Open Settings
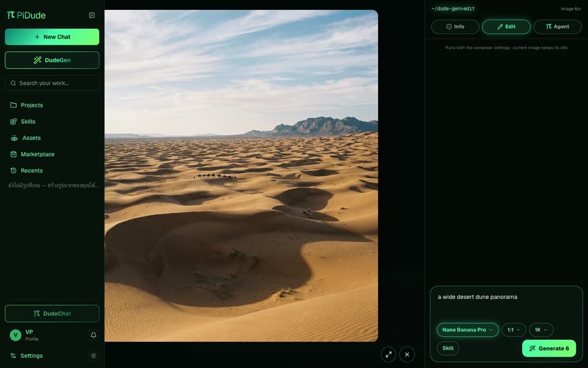Image resolution: width=588 pixels, height=368 pixels. (x=26, y=355)
